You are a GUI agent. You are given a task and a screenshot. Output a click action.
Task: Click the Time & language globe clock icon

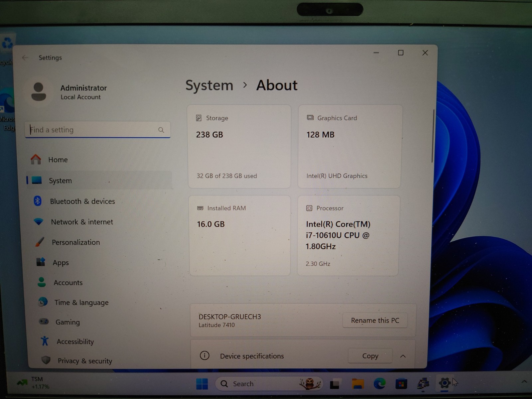[43, 302]
